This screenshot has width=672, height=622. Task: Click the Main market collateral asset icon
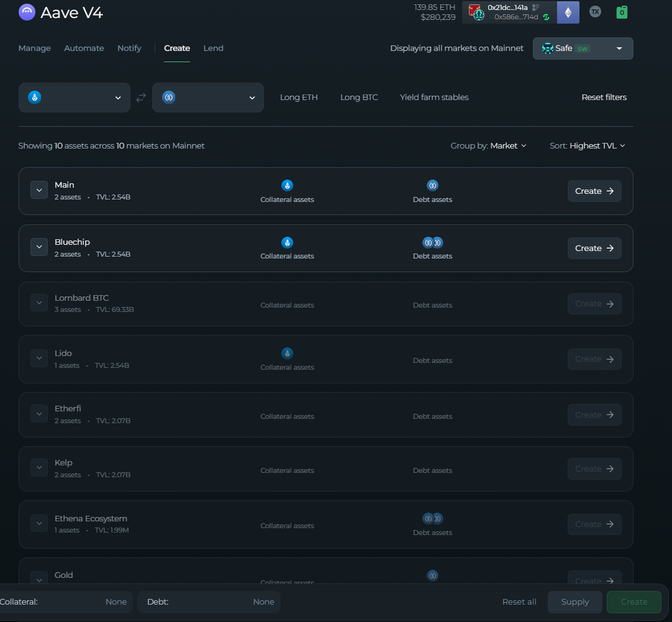287,185
